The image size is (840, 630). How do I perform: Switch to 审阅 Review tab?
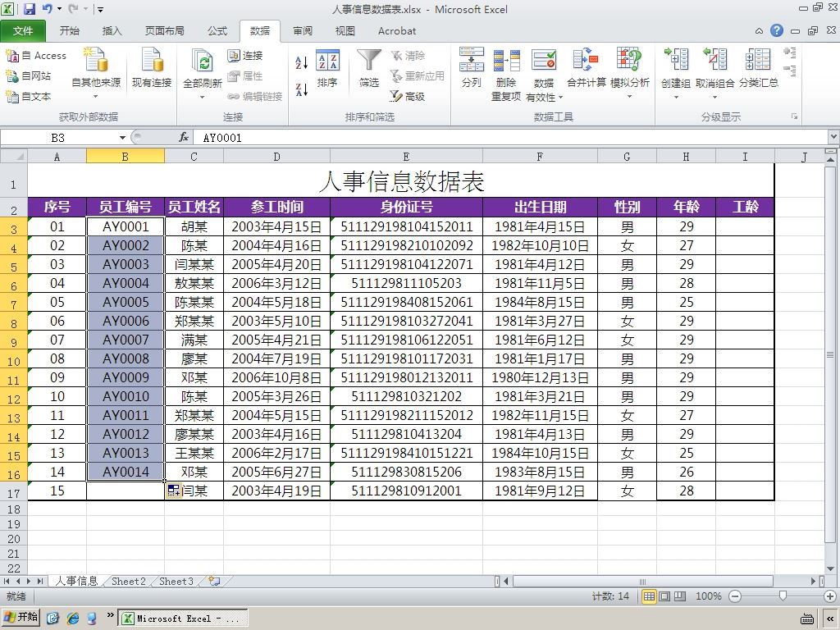[x=303, y=31]
